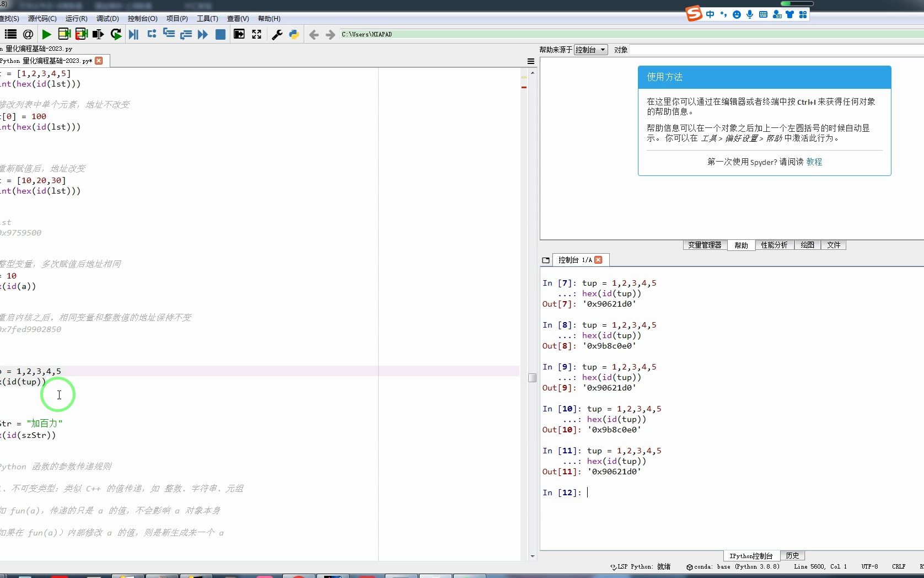Open preferences with the wrench icon
Image resolution: width=924 pixels, height=578 pixels.
click(x=277, y=34)
